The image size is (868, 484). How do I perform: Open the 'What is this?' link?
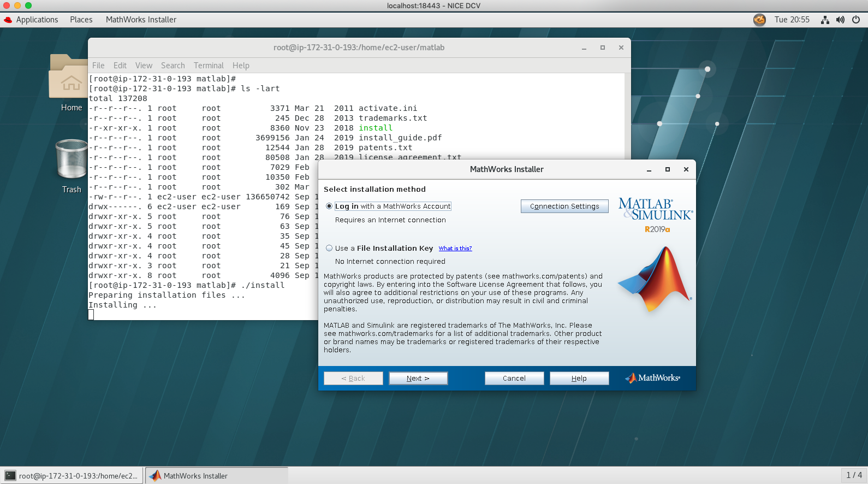[455, 249]
